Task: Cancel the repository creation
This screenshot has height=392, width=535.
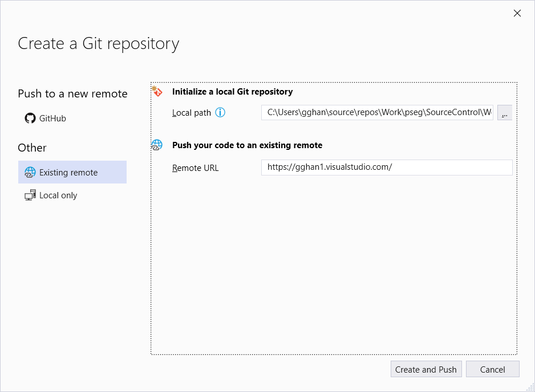Action: (x=492, y=369)
